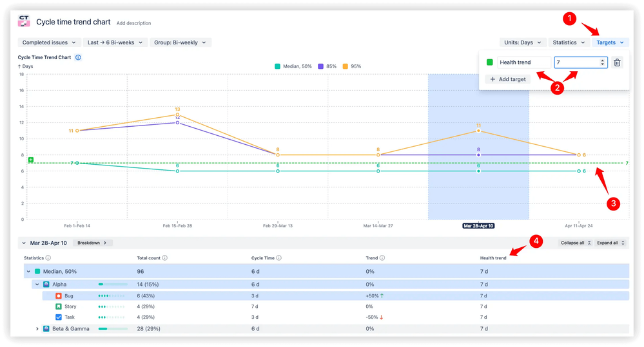This screenshot has height=347, width=644.
Task: Open the Completed issues dropdown
Action: tap(48, 42)
